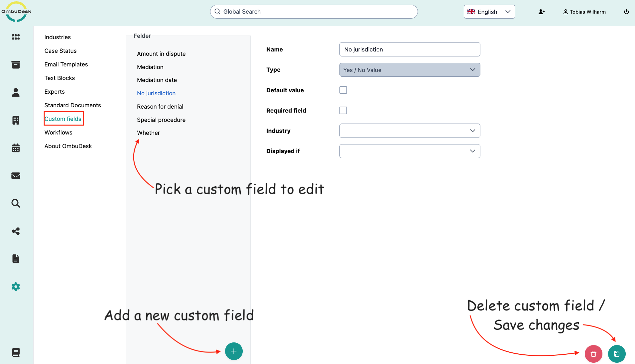The width and height of the screenshot is (635, 364).
Task: Expand the Displayed if dropdown
Action: 410,151
